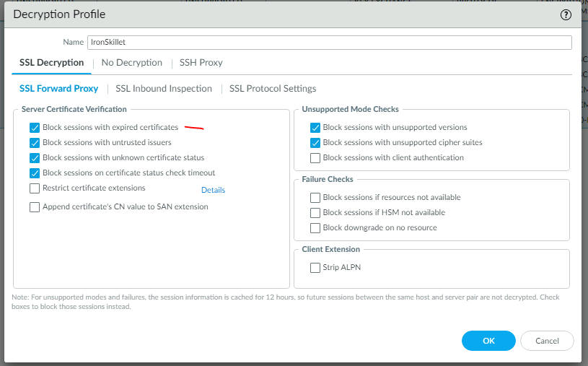The height and width of the screenshot is (366, 588).
Task: Enable Restrict certificate extensions checkbox
Action: (x=35, y=188)
